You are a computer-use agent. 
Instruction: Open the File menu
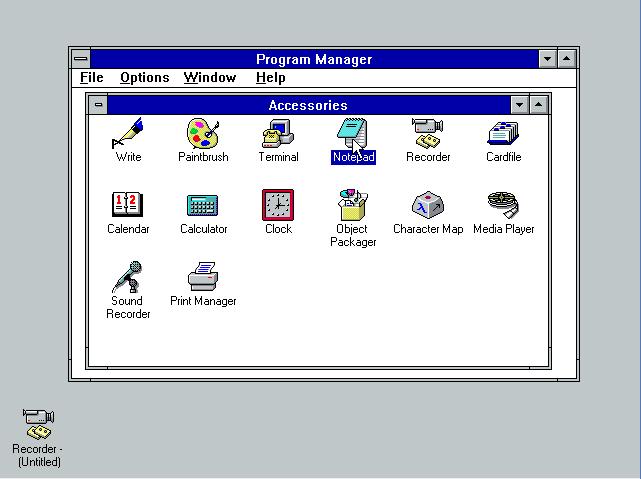92,77
